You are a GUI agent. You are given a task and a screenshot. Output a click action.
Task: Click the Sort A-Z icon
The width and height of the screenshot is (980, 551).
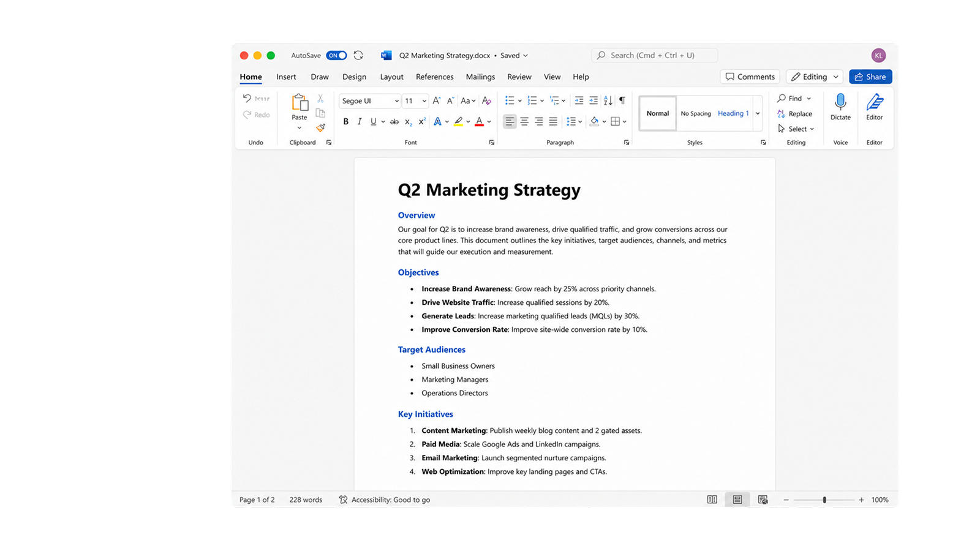point(608,100)
